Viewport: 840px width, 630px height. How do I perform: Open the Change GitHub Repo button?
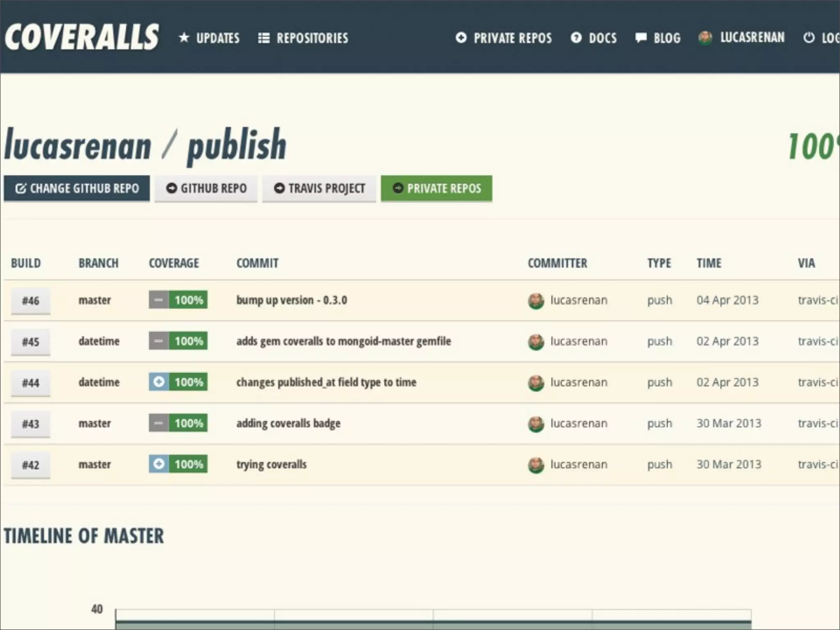coord(77,188)
